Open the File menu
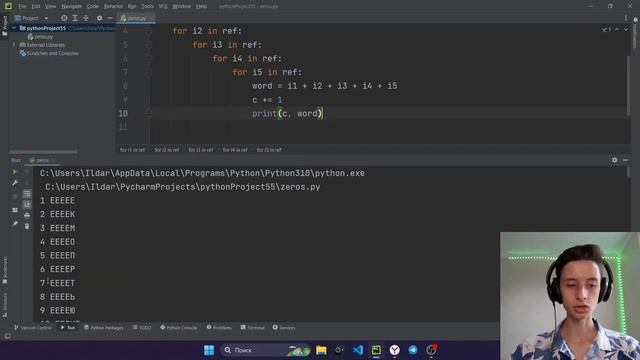Screen dimensions: 640x360 pos(22,6)
